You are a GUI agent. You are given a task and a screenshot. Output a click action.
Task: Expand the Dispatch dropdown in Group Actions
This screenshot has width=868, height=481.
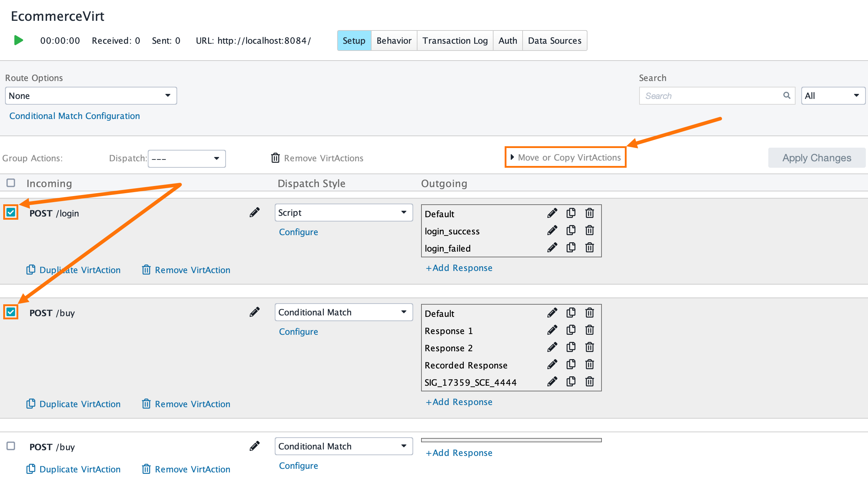[186, 158]
